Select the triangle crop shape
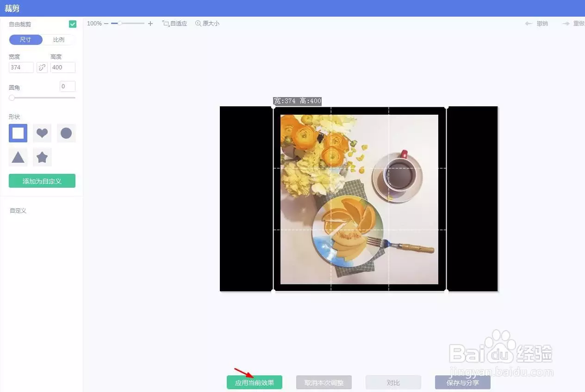Viewport: 585px width, 392px height. [18, 157]
